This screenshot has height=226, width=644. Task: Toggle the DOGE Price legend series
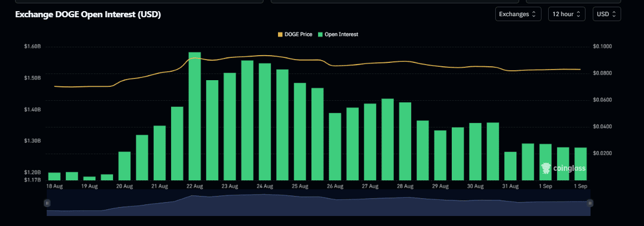296,35
